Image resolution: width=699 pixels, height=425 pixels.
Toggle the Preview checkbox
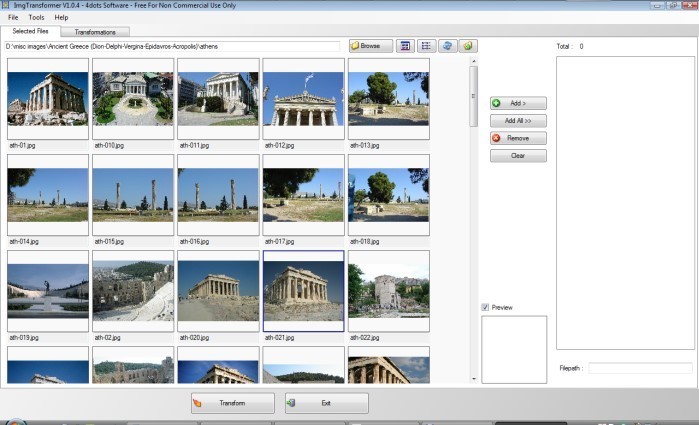coord(485,307)
